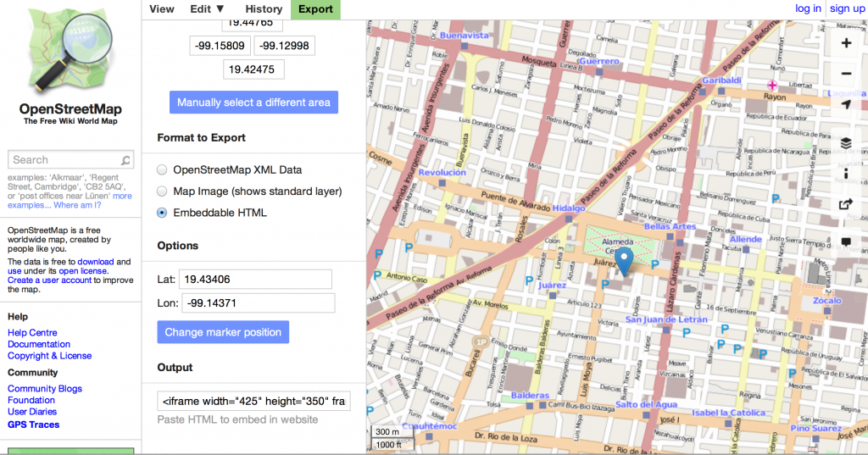868x455 pixels.
Task: Click the open license link
Action: point(83,271)
